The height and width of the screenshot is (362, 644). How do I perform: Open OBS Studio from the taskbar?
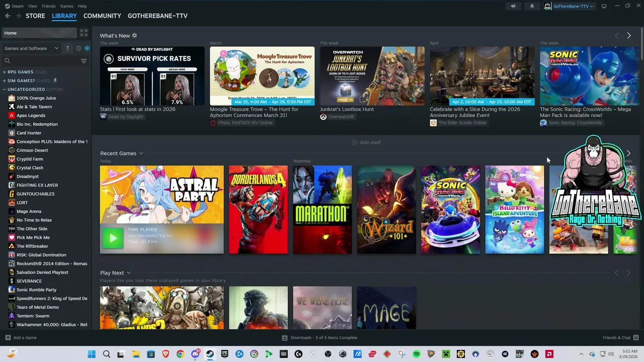click(328, 354)
